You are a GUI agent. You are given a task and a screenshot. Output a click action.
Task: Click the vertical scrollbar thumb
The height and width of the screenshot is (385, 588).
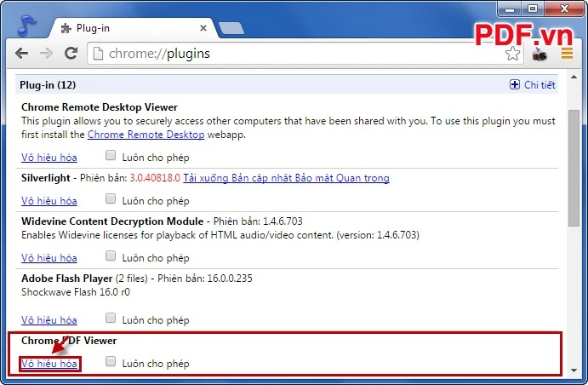tap(574, 168)
